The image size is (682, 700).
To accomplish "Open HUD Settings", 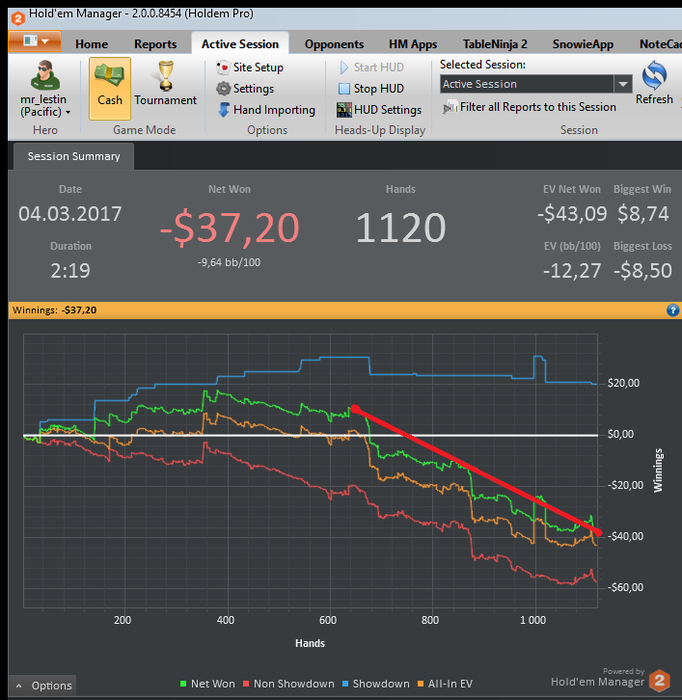I will click(x=379, y=110).
